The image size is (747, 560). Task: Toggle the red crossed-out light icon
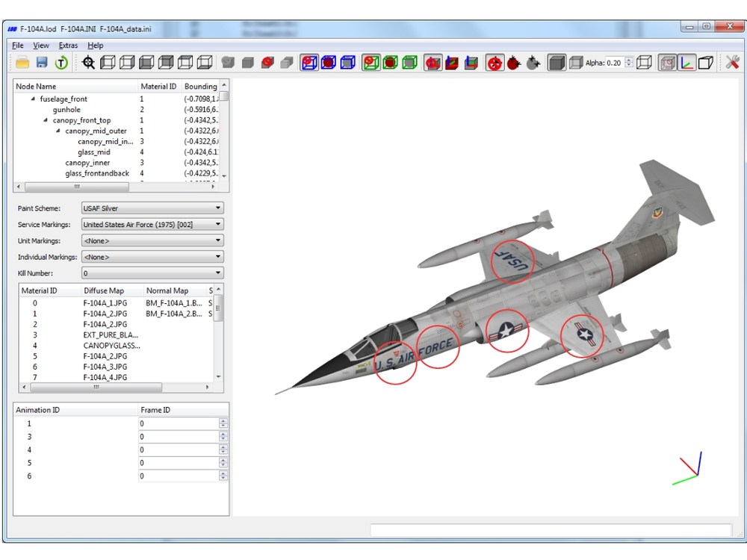(x=495, y=63)
